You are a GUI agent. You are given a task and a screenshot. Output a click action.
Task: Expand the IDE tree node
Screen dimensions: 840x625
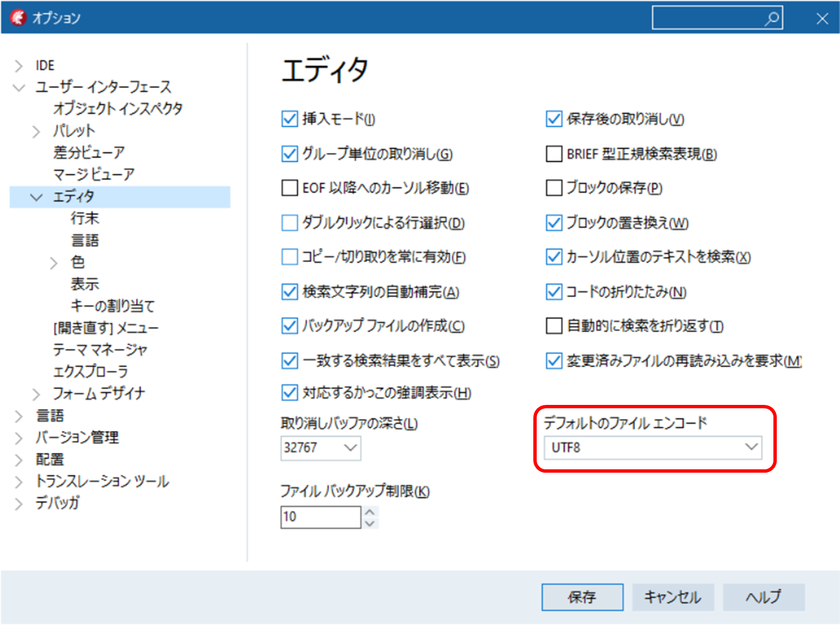pyautogui.click(x=18, y=65)
